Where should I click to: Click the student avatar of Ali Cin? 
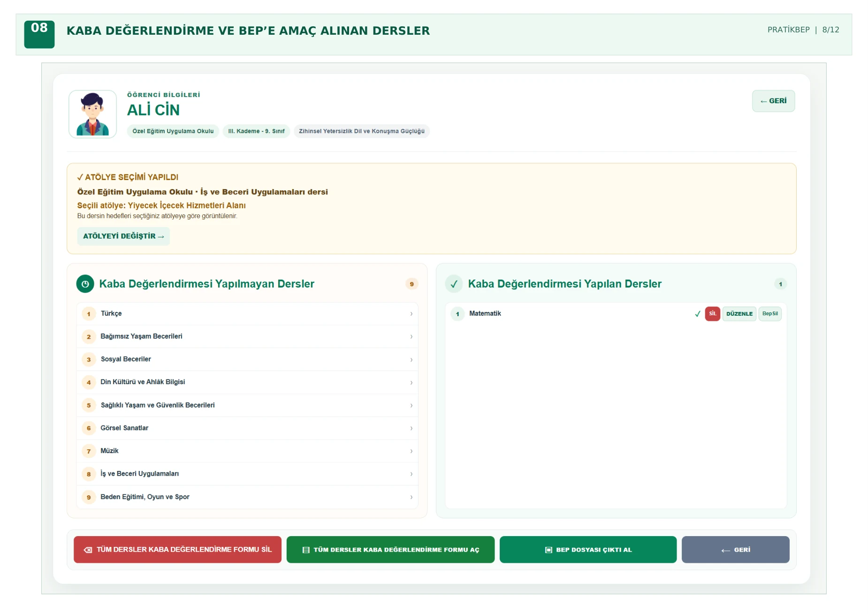pos(93,114)
